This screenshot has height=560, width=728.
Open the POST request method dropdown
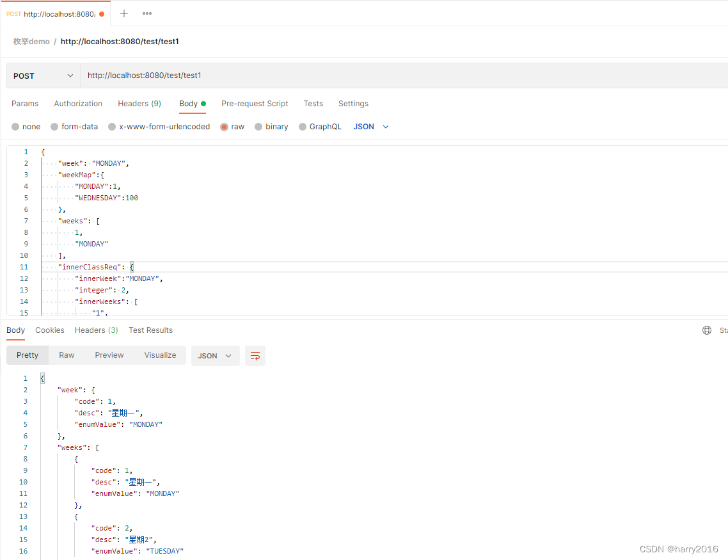42,76
